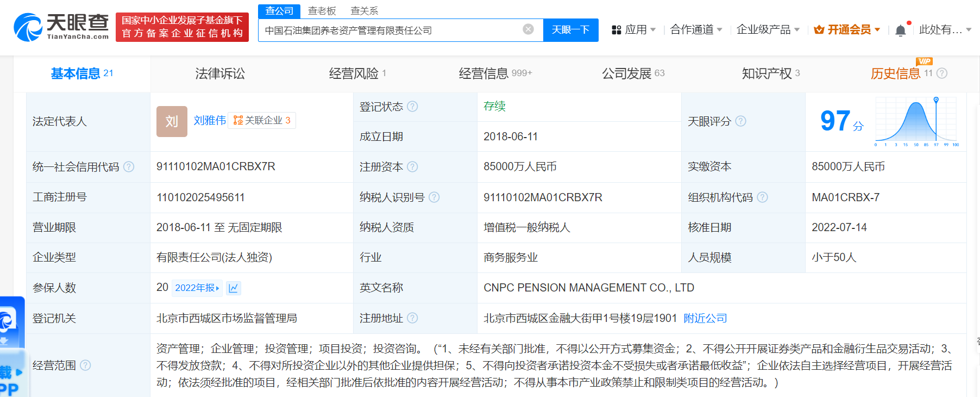
Task: Click the 参保人数 trend chart icon
Action: 234,288
